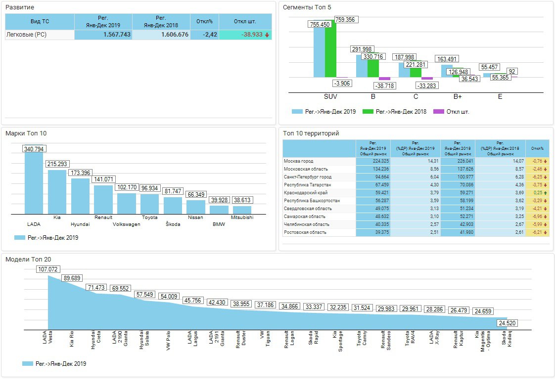Viewport: 555px width, 392px height.
Task: Click the Откл% header in territories table
Action: pyautogui.click(x=537, y=149)
